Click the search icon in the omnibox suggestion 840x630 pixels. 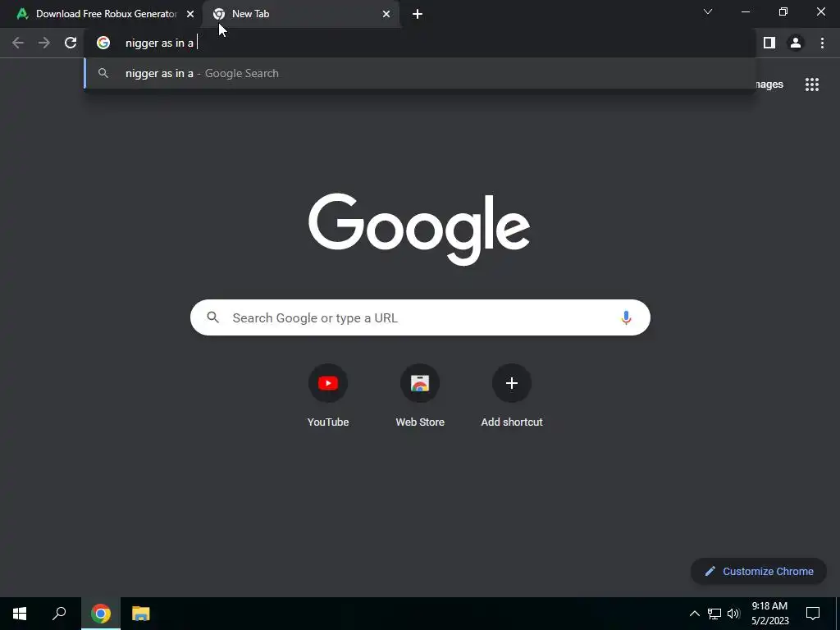(103, 73)
